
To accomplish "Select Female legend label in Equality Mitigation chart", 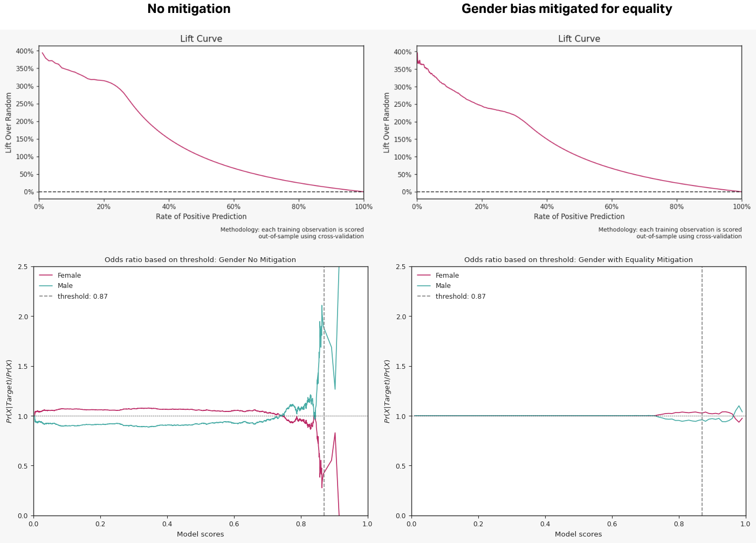I will click(x=447, y=276).
